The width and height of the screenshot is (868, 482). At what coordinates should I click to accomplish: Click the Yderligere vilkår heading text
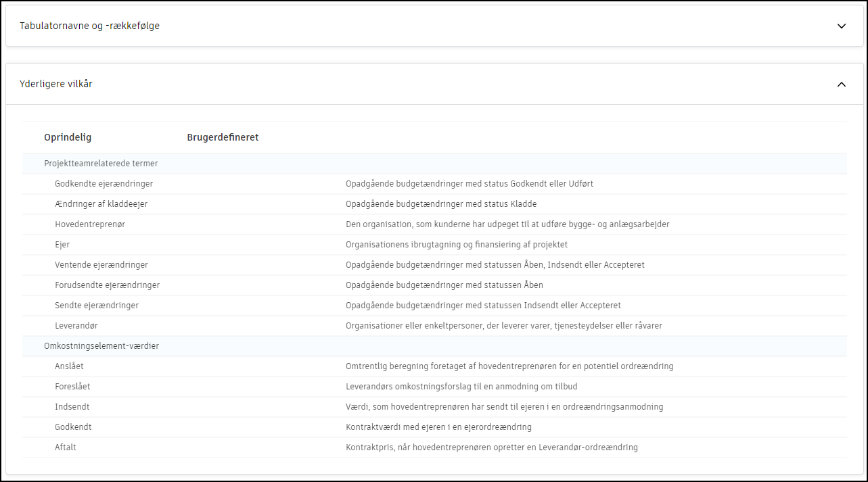(56, 85)
